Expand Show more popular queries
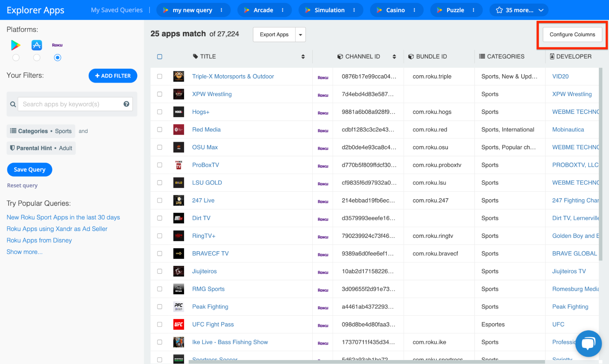The height and width of the screenshot is (364, 609). click(x=24, y=252)
